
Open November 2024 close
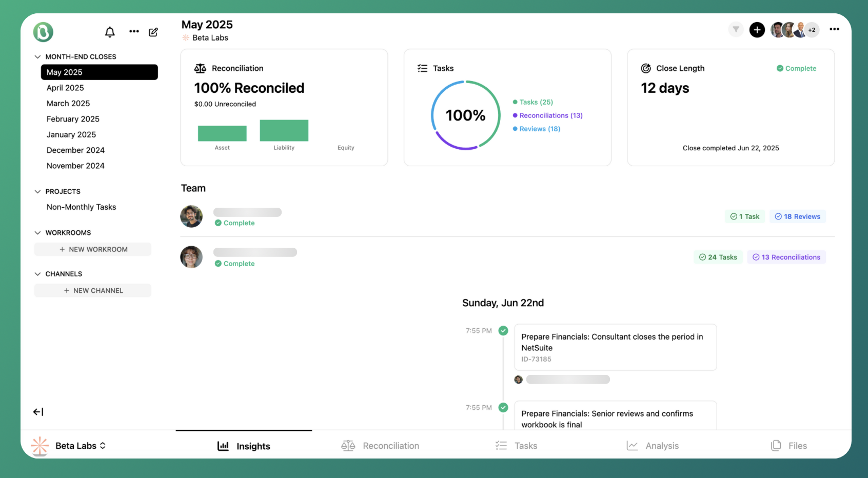75,166
